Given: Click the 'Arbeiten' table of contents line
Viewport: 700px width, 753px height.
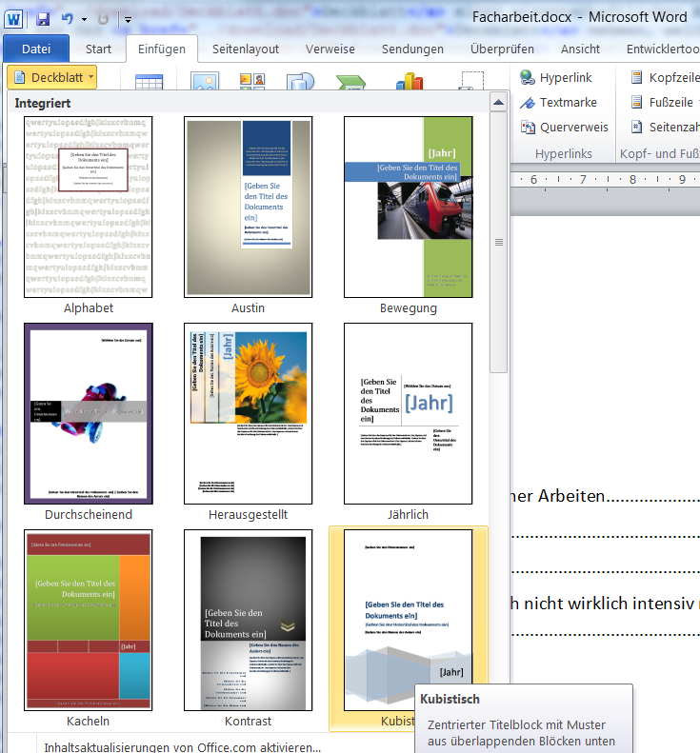Looking at the screenshot, I should pyautogui.click(x=605, y=496).
